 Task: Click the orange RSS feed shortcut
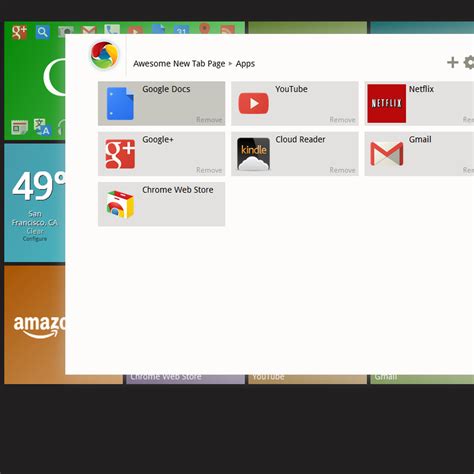point(228,30)
